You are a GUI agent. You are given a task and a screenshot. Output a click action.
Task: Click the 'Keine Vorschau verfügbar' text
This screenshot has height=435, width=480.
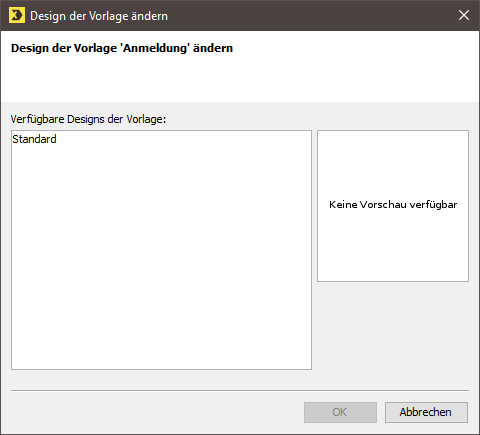[393, 204]
